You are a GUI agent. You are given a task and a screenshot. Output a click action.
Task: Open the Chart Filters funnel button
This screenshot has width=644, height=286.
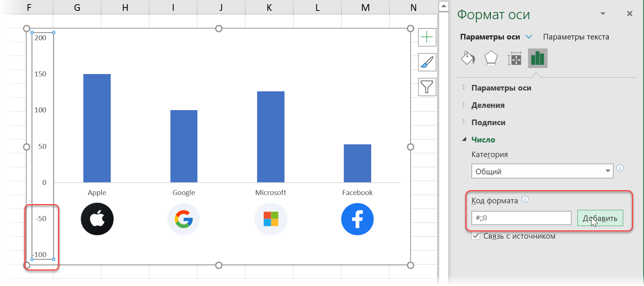(x=427, y=87)
